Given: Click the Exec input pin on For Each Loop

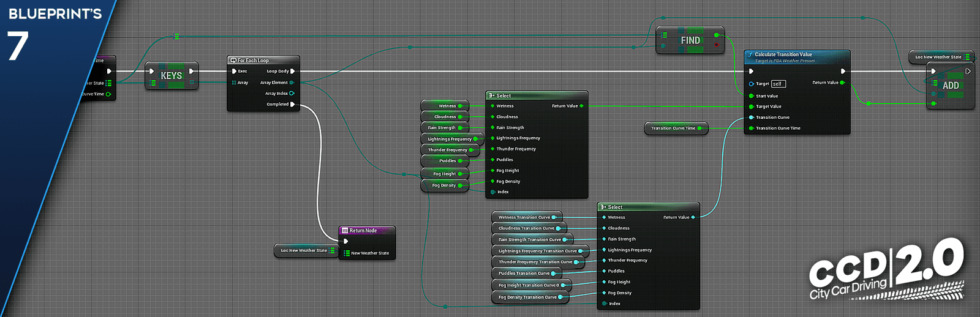Looking at the screenshot, I should coord(234,71).
